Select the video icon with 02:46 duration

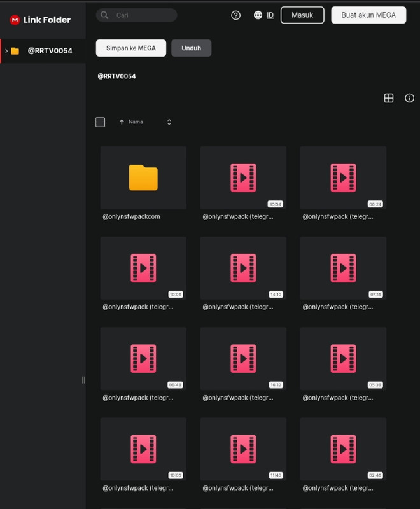[343, 449]
